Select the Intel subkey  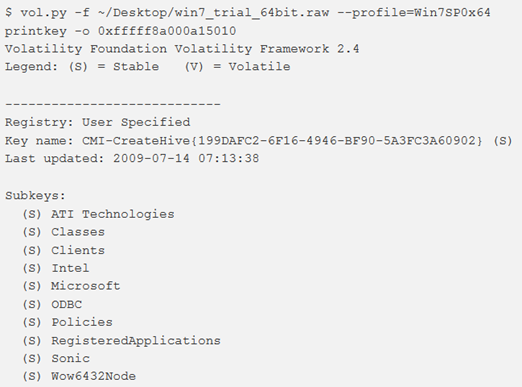(x=70, y=268)
